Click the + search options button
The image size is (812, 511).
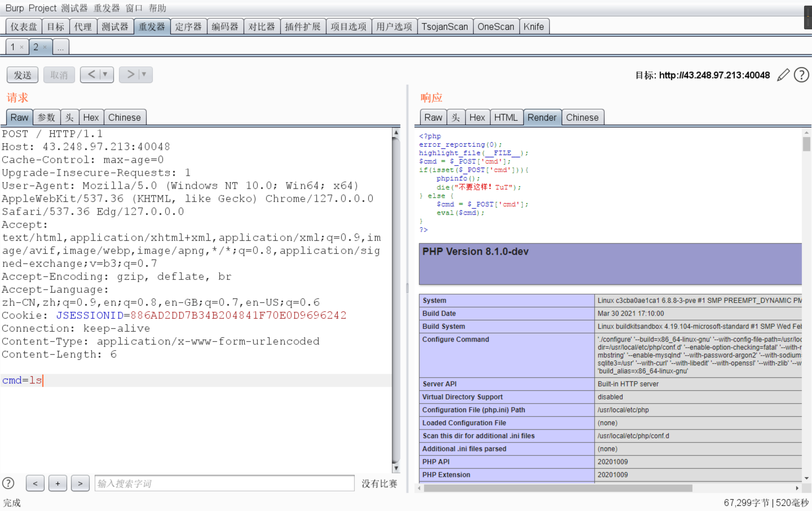(58, 483)
